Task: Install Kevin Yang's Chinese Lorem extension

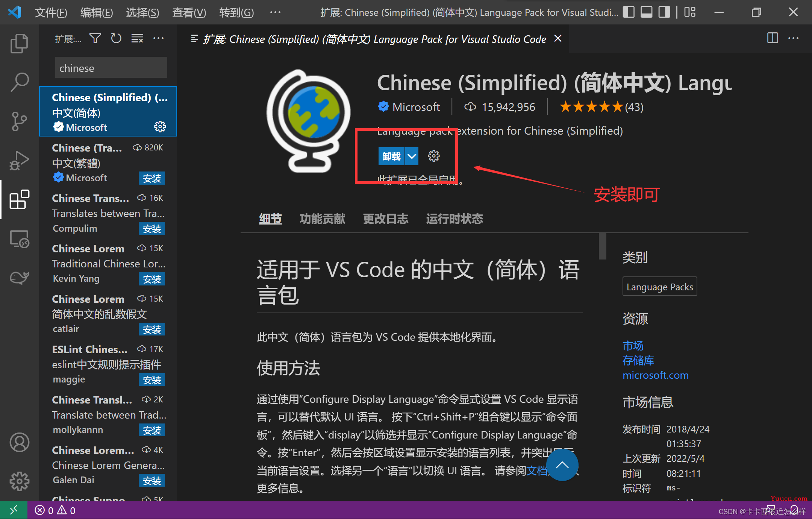Action: click(152, 279)
